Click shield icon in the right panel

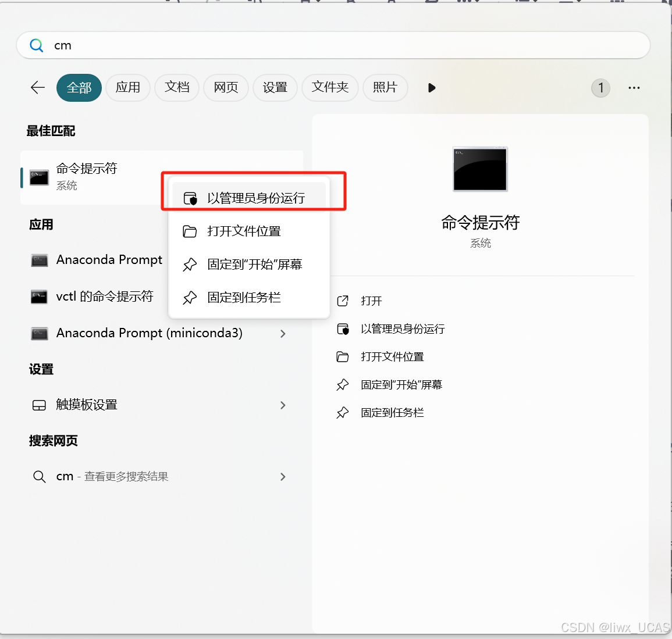343,329
